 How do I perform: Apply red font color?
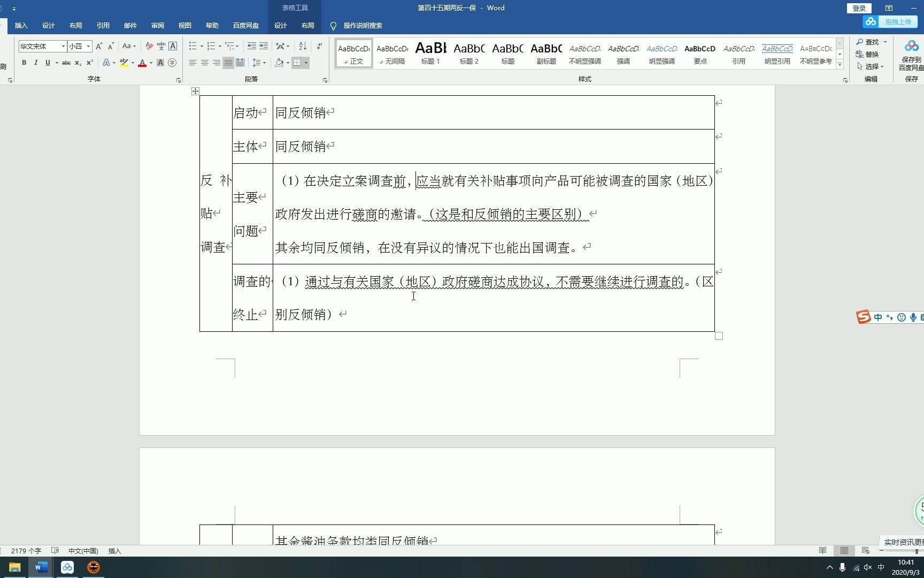142,63
